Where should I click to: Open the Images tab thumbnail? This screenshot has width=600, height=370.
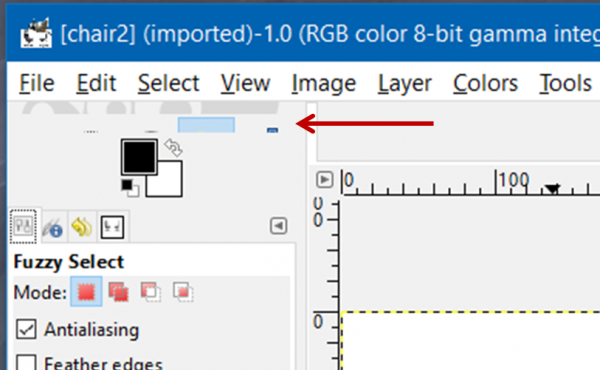click(112, 227)
